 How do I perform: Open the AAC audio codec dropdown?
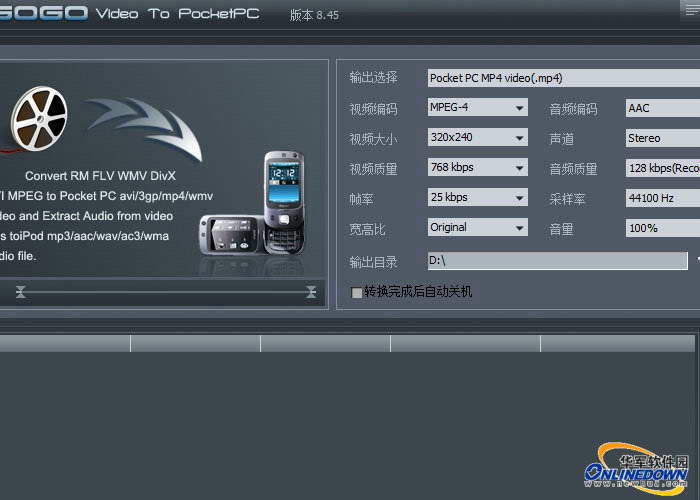pyautogui.click(x=662, y=108)
